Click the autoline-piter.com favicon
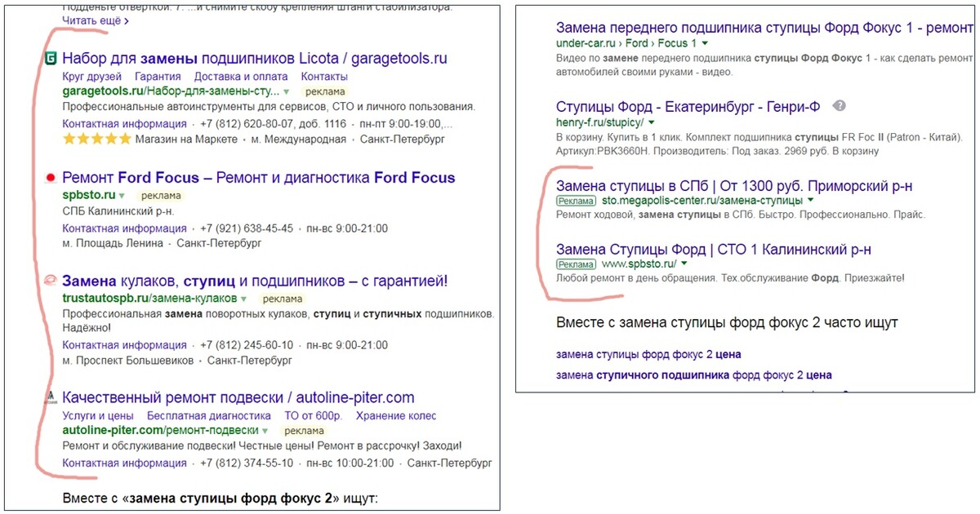The image size is (980, 514). tap(50, 397)
